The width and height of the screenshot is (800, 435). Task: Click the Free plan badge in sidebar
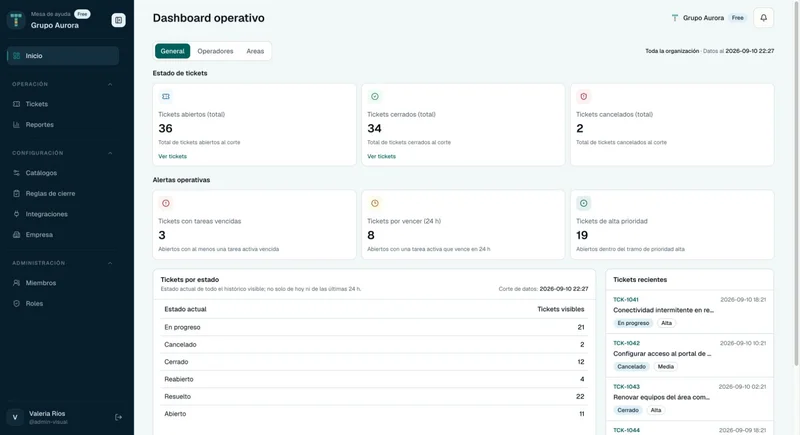82,14
